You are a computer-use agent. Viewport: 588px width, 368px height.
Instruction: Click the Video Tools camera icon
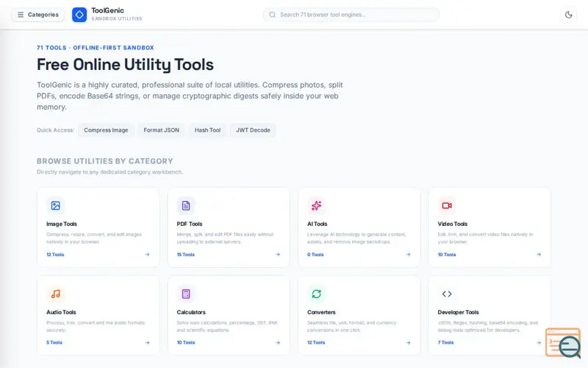tap(447, 205)
